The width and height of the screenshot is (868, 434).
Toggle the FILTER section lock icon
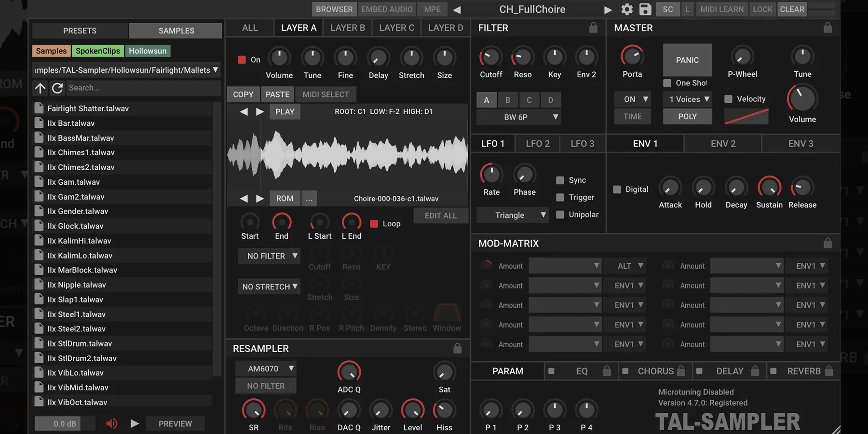click(x=593, y=28)
